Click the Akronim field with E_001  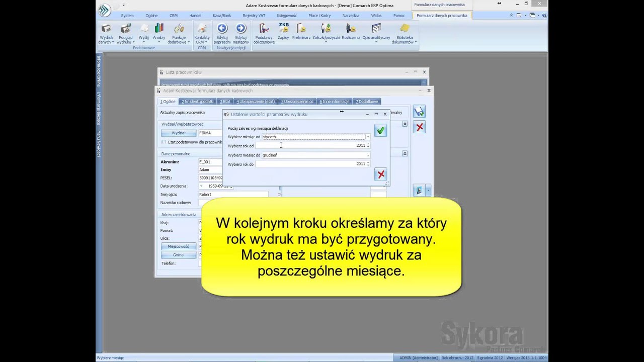tap(210, 162)
